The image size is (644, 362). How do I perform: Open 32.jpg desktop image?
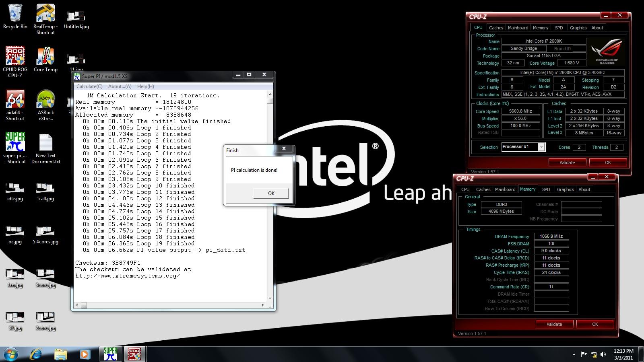15,321
